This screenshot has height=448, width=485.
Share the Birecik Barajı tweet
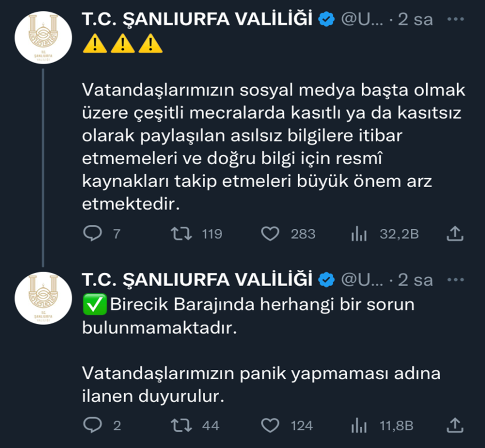(x=453, y=425)
